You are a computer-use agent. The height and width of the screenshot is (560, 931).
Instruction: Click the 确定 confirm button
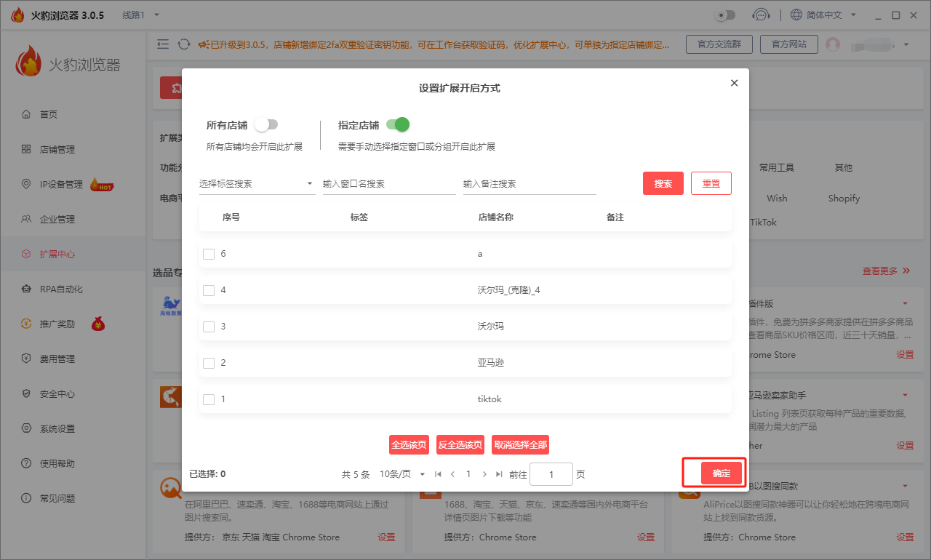[720, 473]
